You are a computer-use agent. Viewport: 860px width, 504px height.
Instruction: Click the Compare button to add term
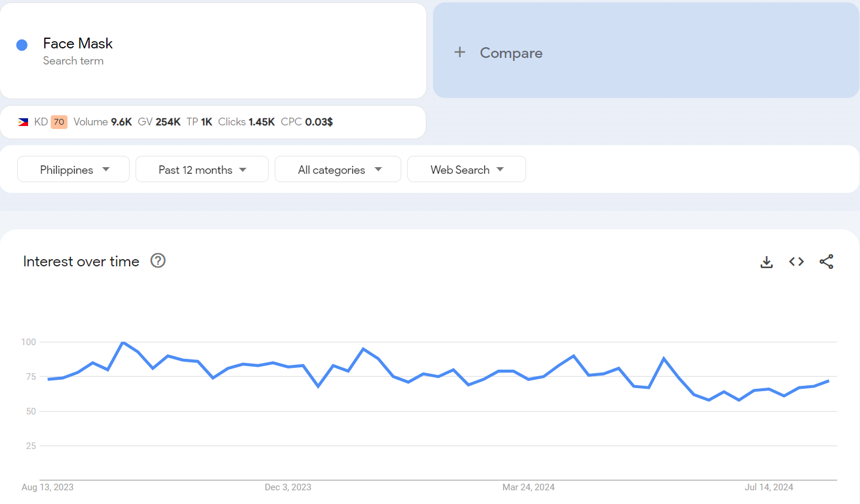click(511, 53)
